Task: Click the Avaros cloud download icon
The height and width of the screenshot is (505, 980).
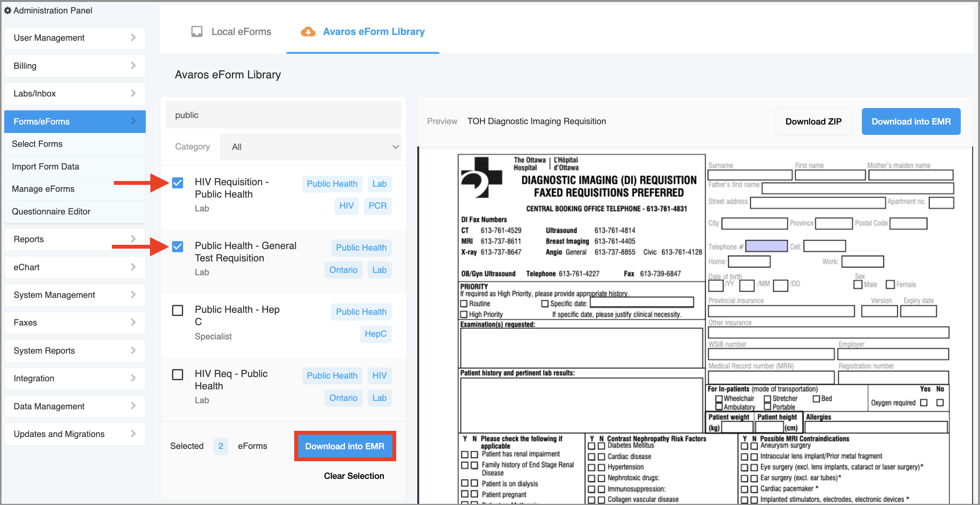Action: (x=308, y=32)
